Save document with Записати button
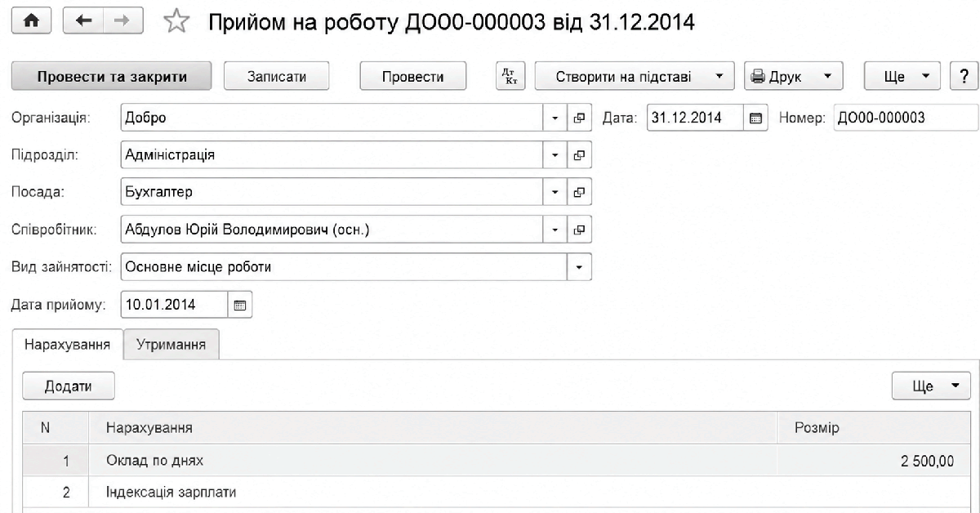 (277, 77)
